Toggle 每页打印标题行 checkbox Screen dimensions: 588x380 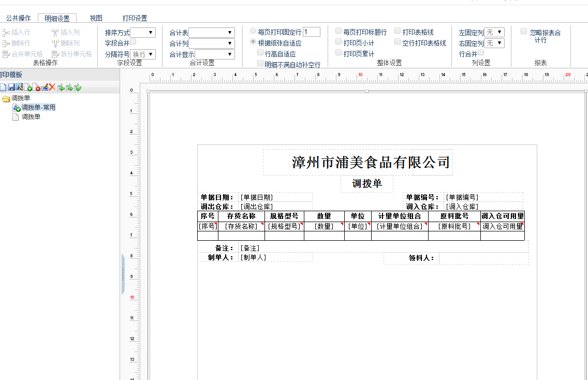[339, 31]
